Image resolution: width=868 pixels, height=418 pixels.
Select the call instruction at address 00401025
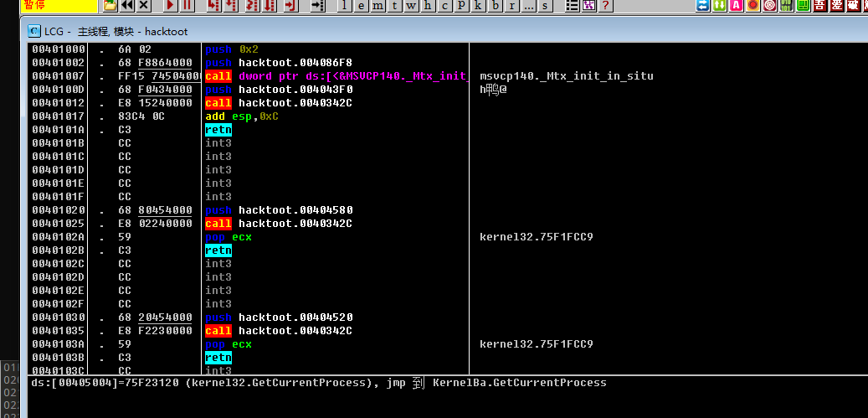tap(279, 224)
